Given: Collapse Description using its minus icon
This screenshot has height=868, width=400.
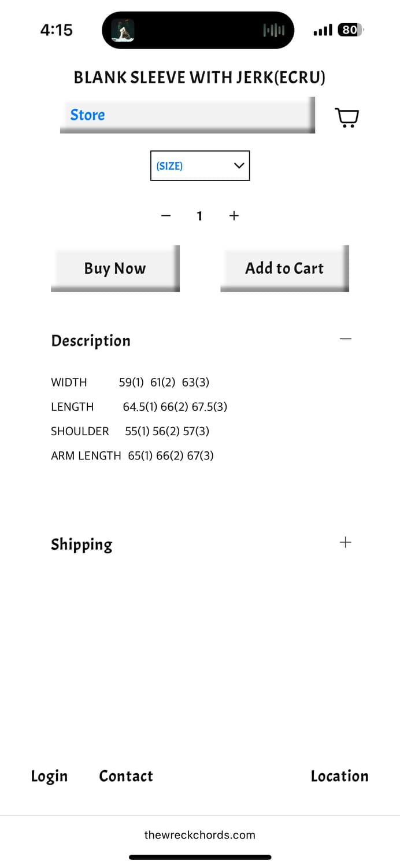Looking at the screenshot, I should pos(346,339).
